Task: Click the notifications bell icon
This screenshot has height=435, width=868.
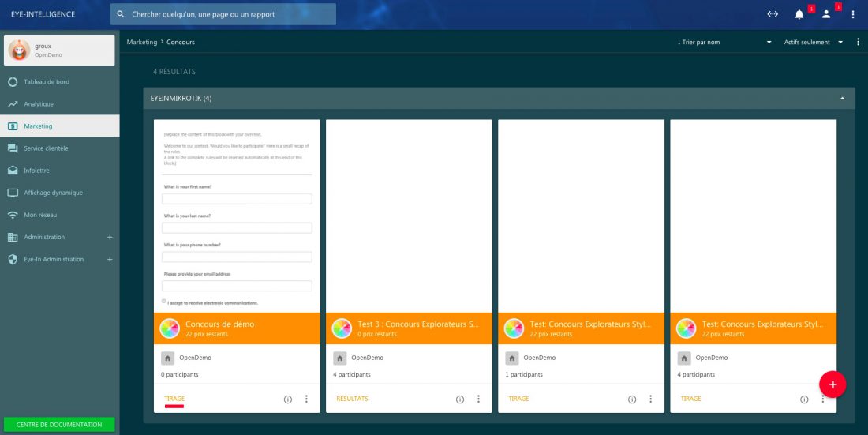Action: coord(799,14)
